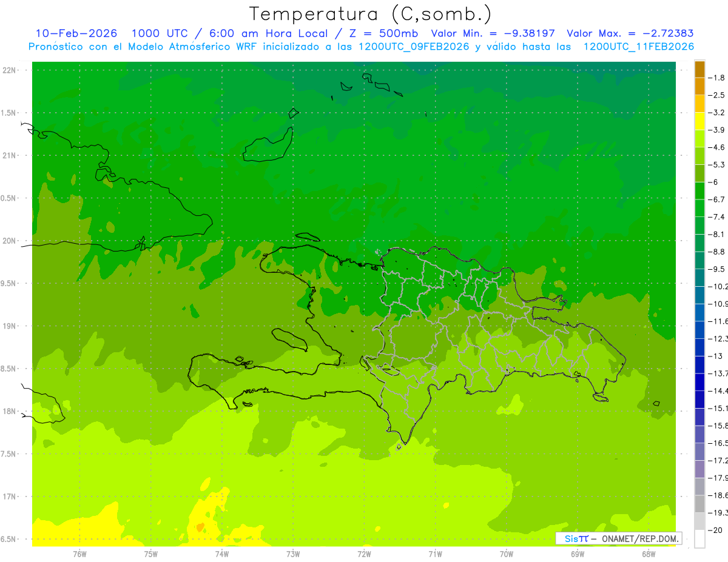
Task: Click the '-8.1' colorbar label
Action: coord(717,234)
